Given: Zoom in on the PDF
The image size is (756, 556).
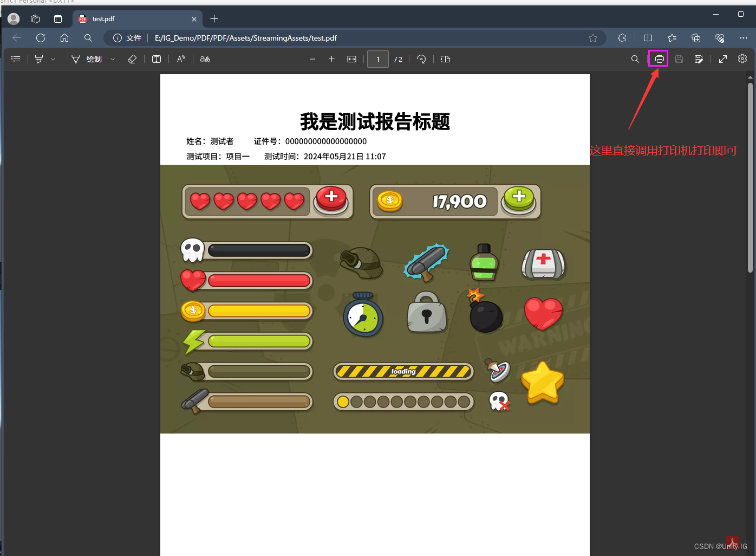Looking at the screenshot, I should (x=331, y=59).
